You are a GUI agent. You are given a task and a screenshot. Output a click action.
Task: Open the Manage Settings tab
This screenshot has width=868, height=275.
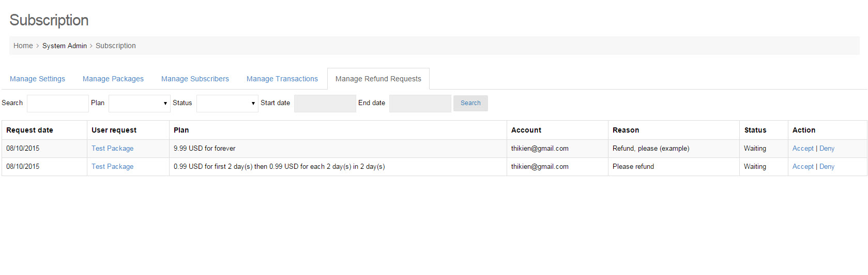click(37, 79)
